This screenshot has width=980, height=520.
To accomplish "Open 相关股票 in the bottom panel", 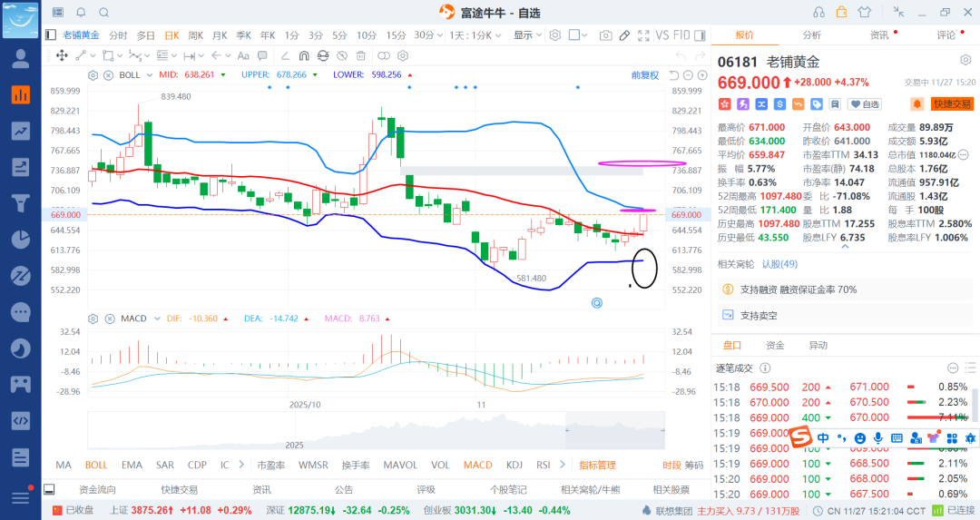I will click(x=671, y=489).
